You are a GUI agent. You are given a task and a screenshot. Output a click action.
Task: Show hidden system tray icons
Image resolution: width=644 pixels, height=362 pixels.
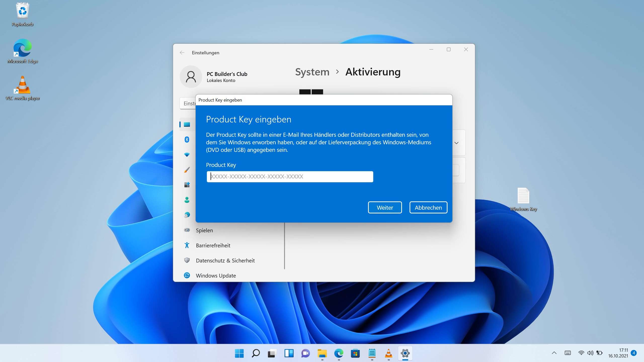pyautogui.click(x=554, y=353)
